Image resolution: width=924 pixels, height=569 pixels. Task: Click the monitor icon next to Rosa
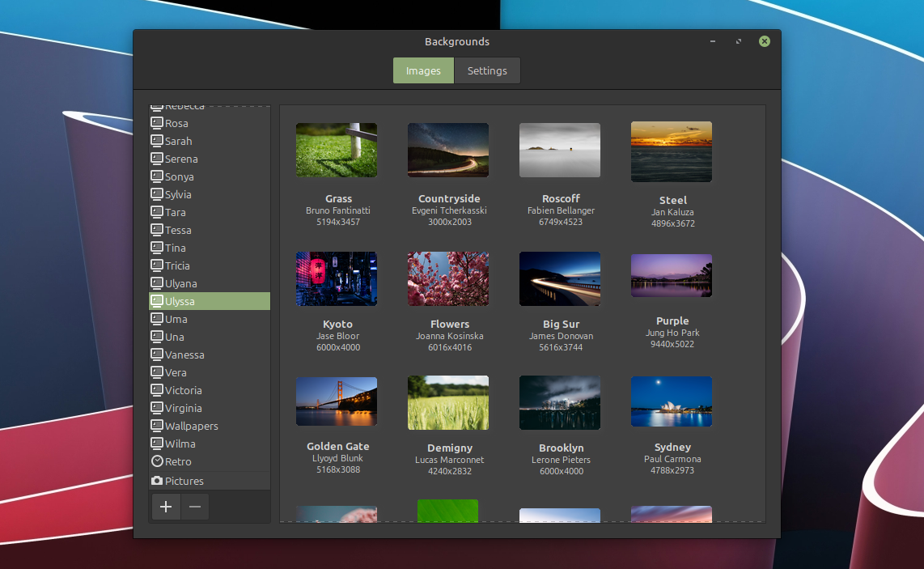pos(157,123)
